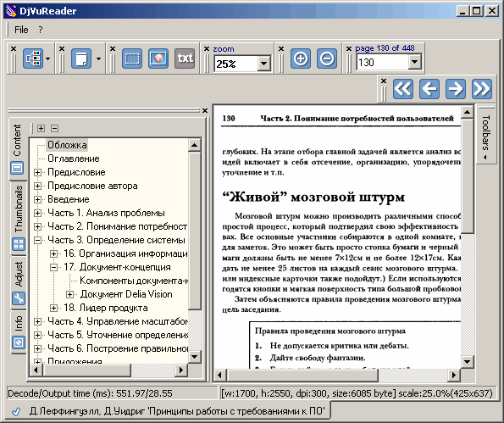Click the page number input field

(383, 62)
